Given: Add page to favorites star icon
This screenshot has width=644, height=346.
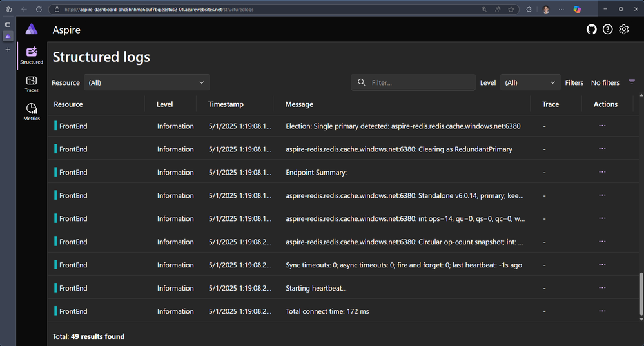Looking at the screenshot, I should pos(511,9).
